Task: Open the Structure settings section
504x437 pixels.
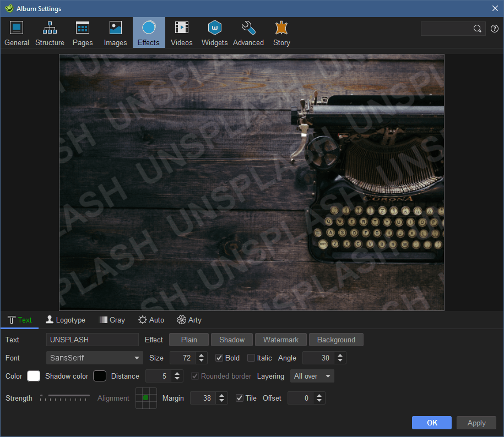Action: point(50,32)
